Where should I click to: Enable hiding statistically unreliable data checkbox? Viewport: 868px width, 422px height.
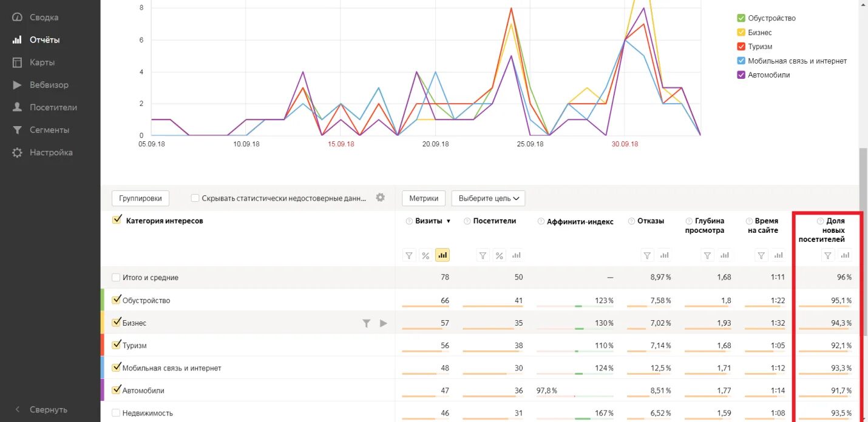(x=195, y=198)
